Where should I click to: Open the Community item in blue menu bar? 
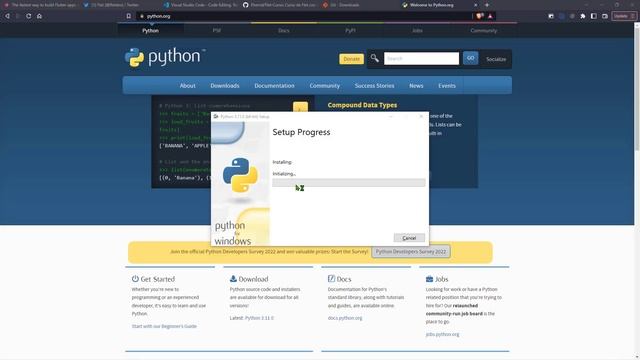pyautogui.click(x=324, y=86)
